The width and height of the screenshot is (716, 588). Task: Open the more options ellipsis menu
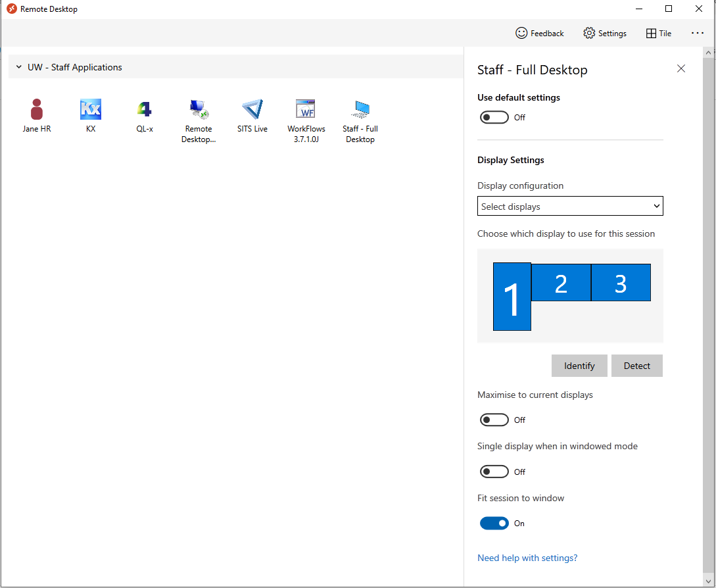(x=697, y=33)
